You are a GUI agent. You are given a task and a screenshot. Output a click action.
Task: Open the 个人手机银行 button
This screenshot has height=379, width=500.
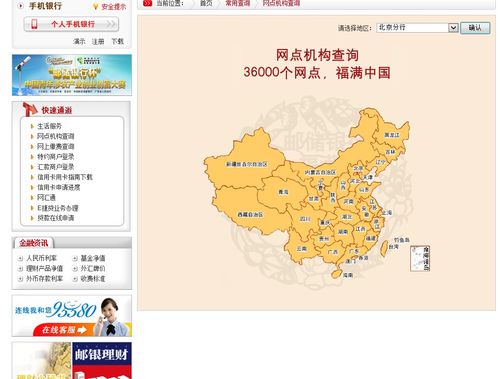71,24
